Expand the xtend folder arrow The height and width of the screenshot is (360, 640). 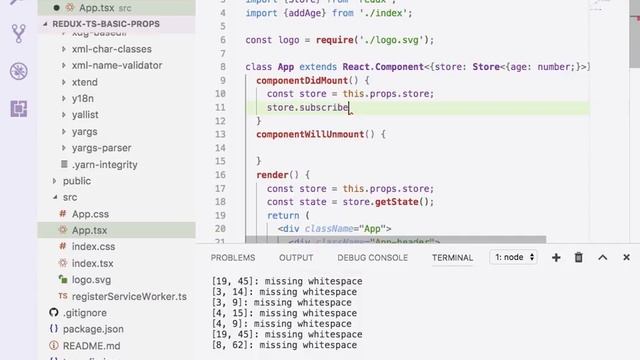(64, 82)
